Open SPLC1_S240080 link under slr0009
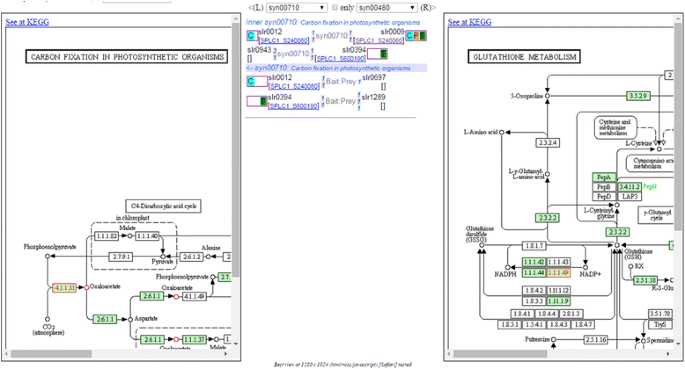This screenshot has width=685, height=369. click(x=379, y=41)
